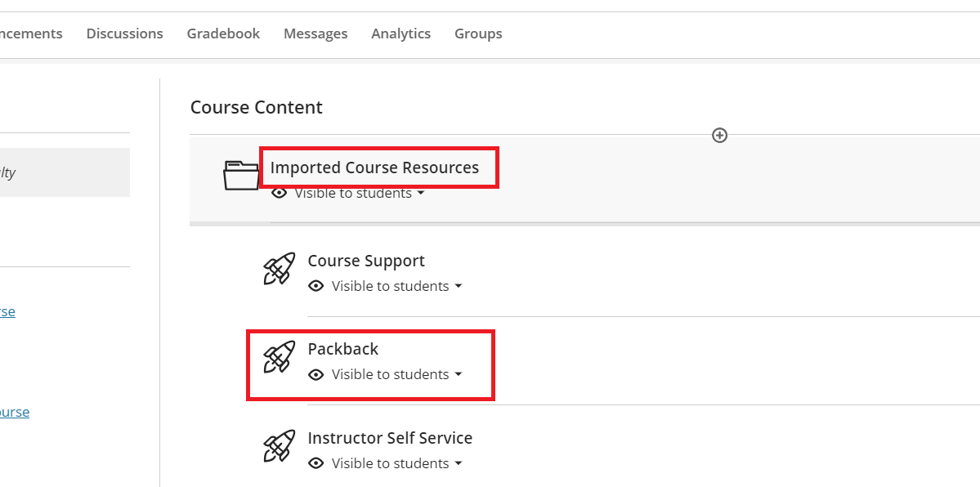Click the folder icon for Imported Course Resources
This screenshot has width=980, height=487.
coord(241,175)
